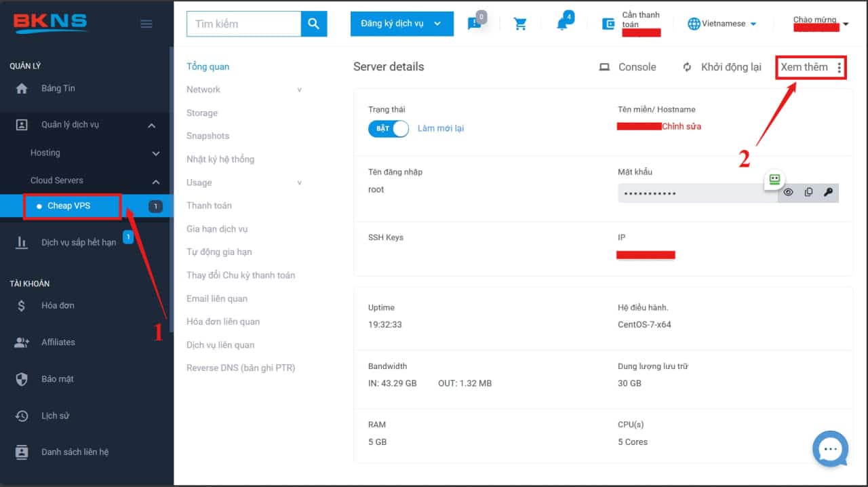Click the restart refresh icon
Image resolution: width=868 pixels, height=487 pixels.
click(687, 67)
